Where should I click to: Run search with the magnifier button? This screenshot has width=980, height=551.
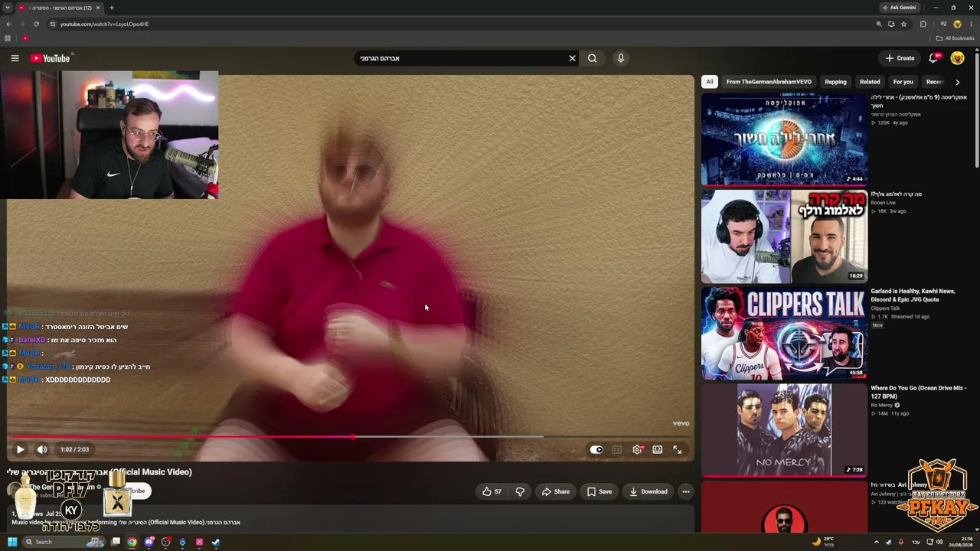point(592,58)
